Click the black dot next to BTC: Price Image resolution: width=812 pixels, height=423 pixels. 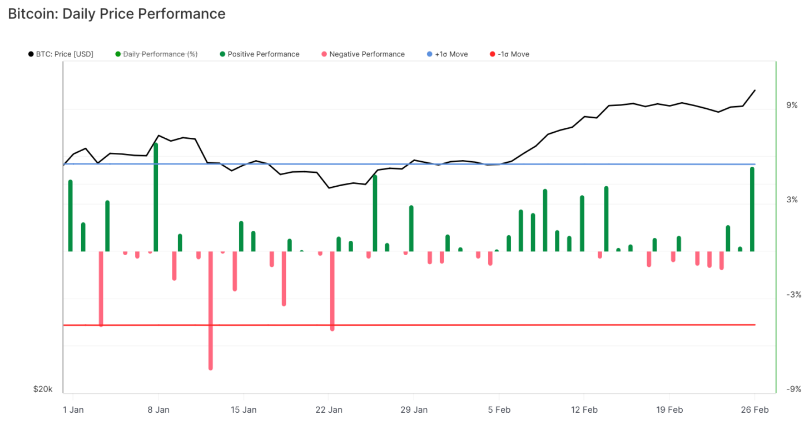coord(31,54)
